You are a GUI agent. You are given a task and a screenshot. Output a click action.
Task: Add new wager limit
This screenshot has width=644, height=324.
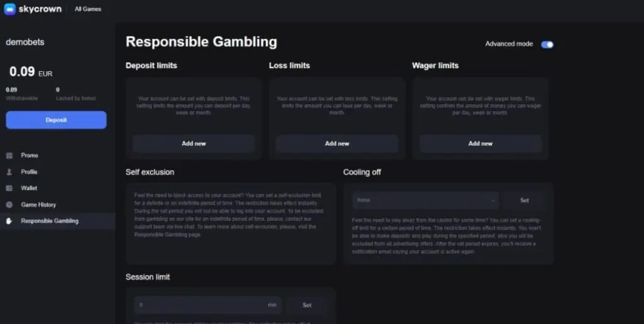click(x=480, y=143)
